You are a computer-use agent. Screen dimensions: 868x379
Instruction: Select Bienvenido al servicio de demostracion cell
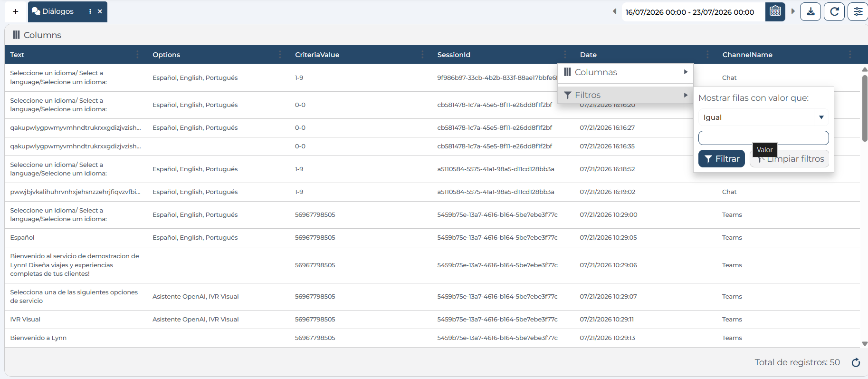coord(75,265)
